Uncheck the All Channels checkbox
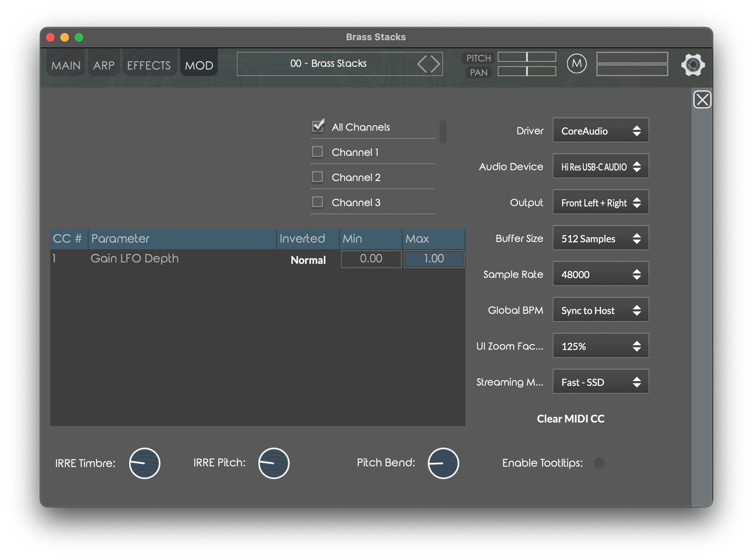Viewport: 753px width, 560px height. pyautogui.click(x=318, y=126)
